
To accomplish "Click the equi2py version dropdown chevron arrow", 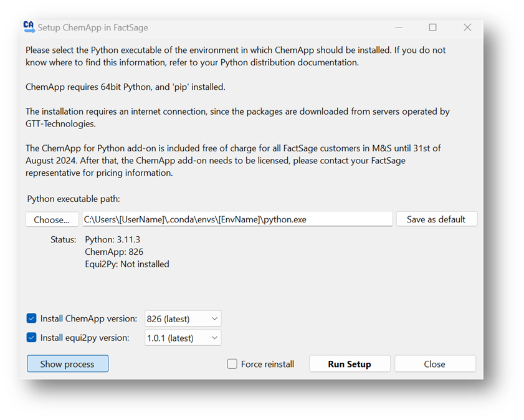I will tap(214, 338).
